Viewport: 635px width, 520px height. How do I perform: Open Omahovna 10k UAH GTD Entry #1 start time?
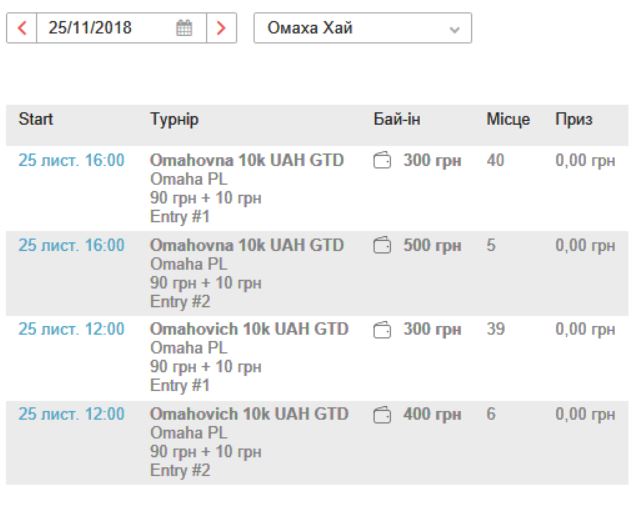[71, 161]
